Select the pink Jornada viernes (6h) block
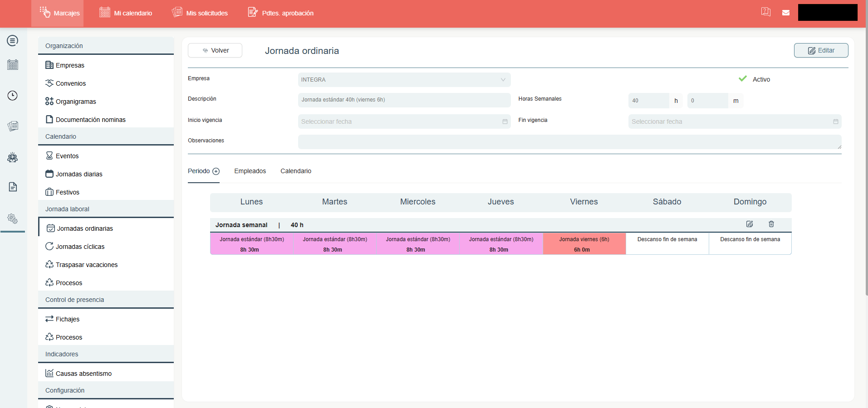This screenshot has height=408, width=868. (584, 244)
